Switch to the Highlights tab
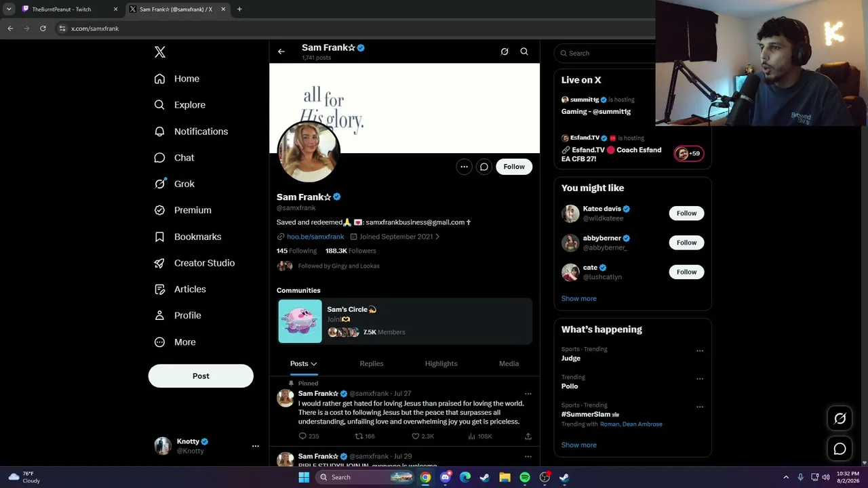Image resolution: width=868 pixels, height=488 pixels. tap(441, 364)
